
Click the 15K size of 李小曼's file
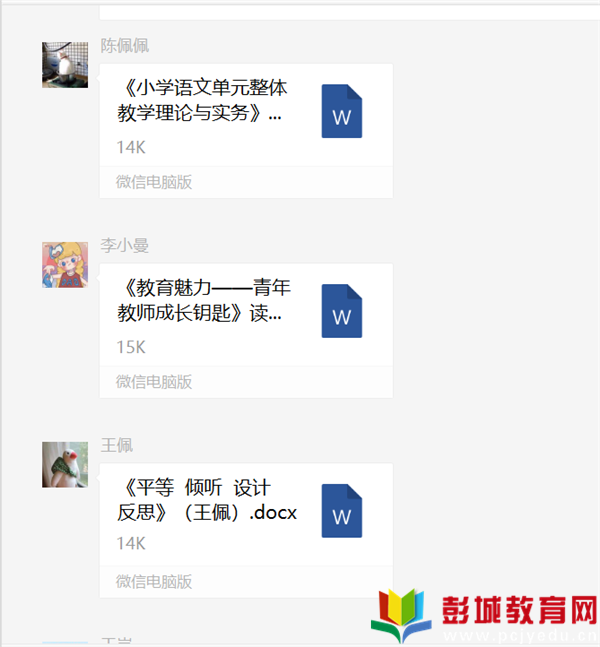(x=131, y=347)
